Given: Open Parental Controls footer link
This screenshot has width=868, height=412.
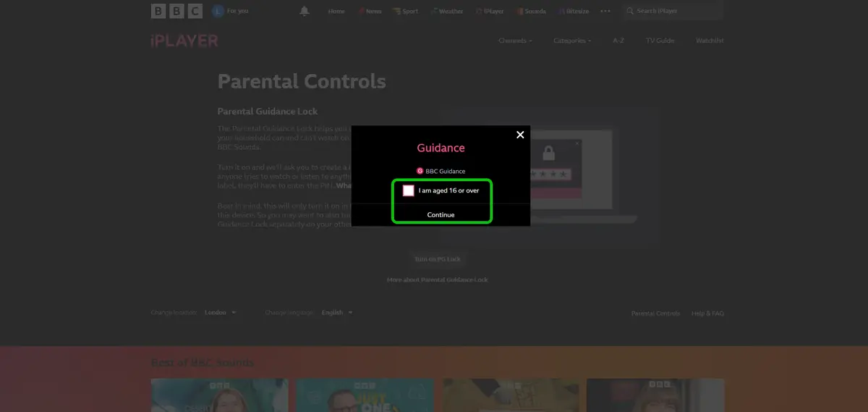Looking at the screenshot, I should click(x=655, y=314).
